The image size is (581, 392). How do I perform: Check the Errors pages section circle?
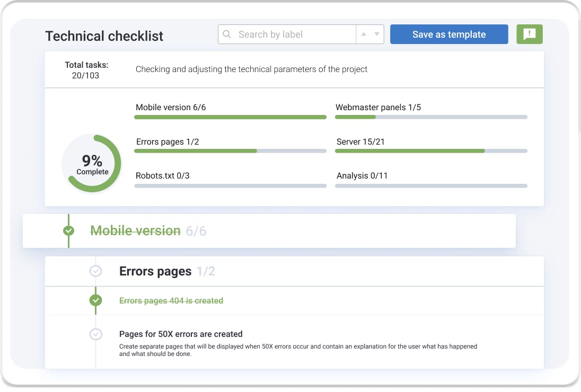pos(95,271)
